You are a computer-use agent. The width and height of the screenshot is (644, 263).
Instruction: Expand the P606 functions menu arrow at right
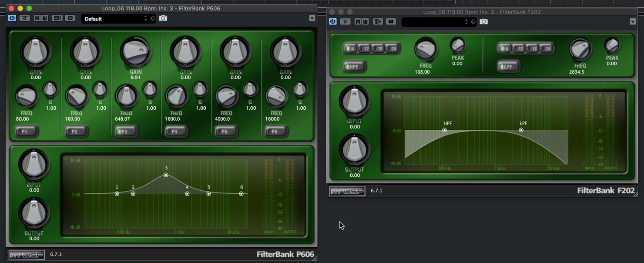click(x=312, y=18)
